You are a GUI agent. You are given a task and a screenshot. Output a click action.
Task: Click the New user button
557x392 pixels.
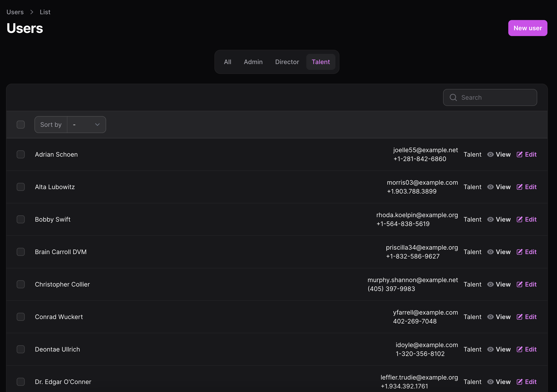click(x=528, y=28)
